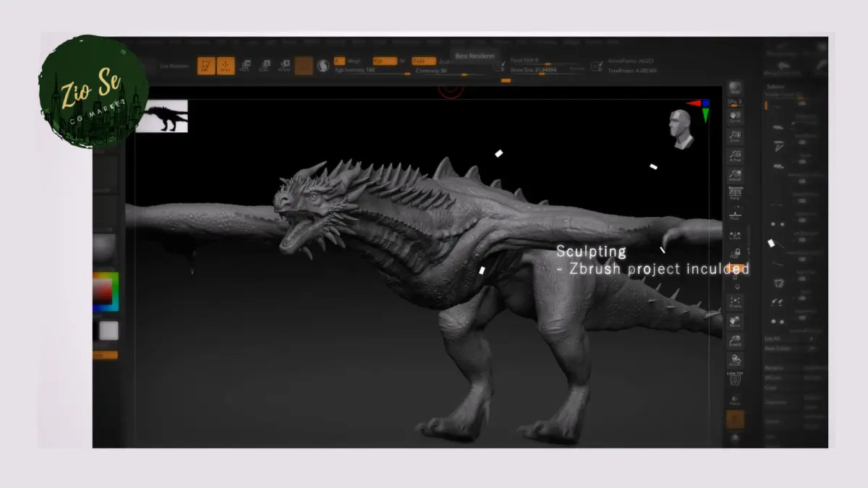Viewport: 868px width, 488px height.
Task: Toggle the Zsub button
Action: [444, 61]
